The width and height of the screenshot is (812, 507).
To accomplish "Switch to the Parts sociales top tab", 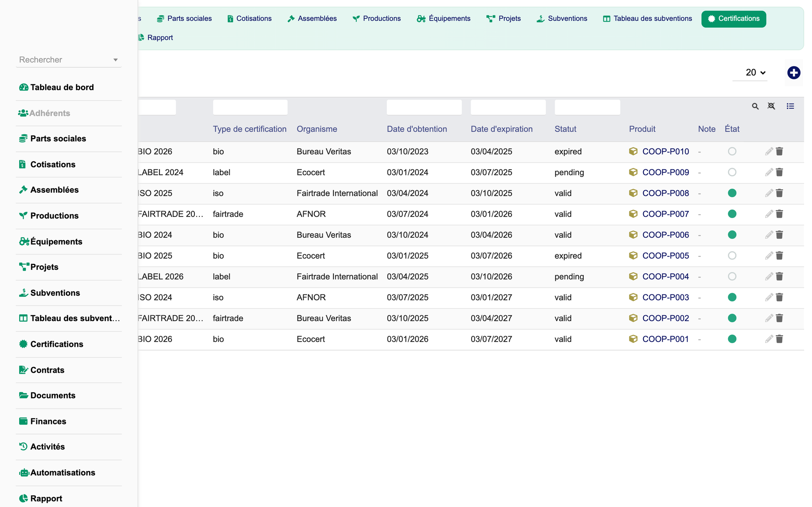I will (x=184, y=18).
